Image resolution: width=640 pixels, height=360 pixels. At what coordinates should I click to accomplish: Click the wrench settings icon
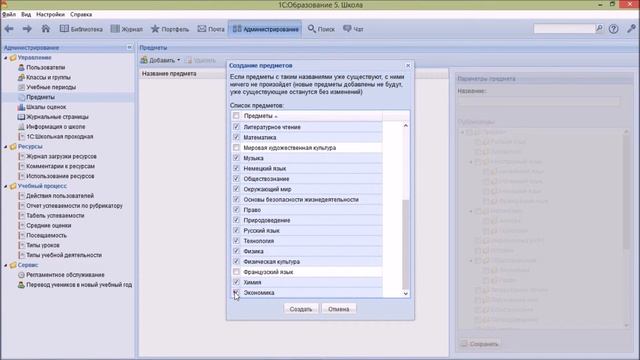pos(631,29)
